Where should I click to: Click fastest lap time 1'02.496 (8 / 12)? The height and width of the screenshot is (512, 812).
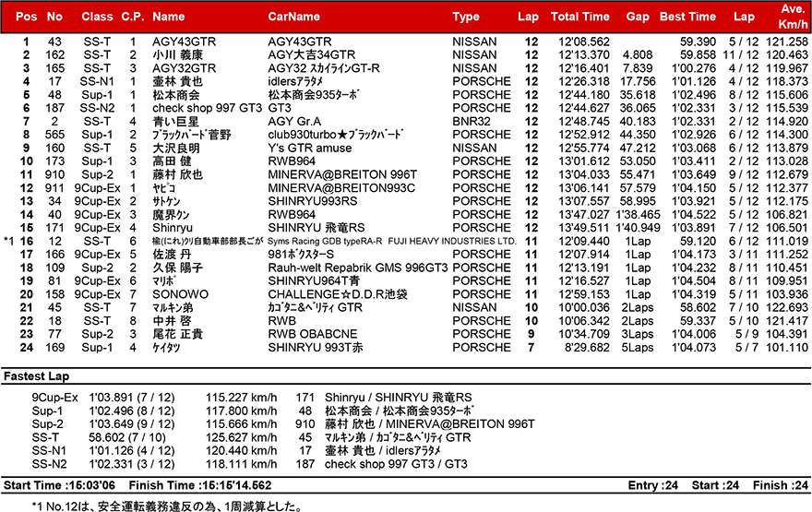tap(132, 411)
